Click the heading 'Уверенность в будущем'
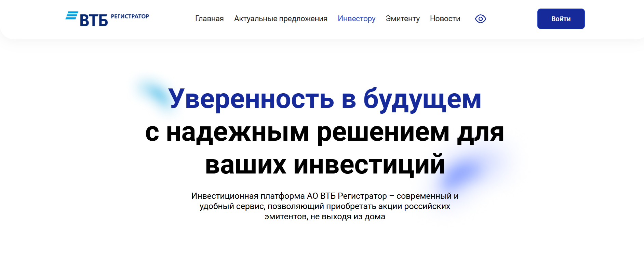 [325, 99]
